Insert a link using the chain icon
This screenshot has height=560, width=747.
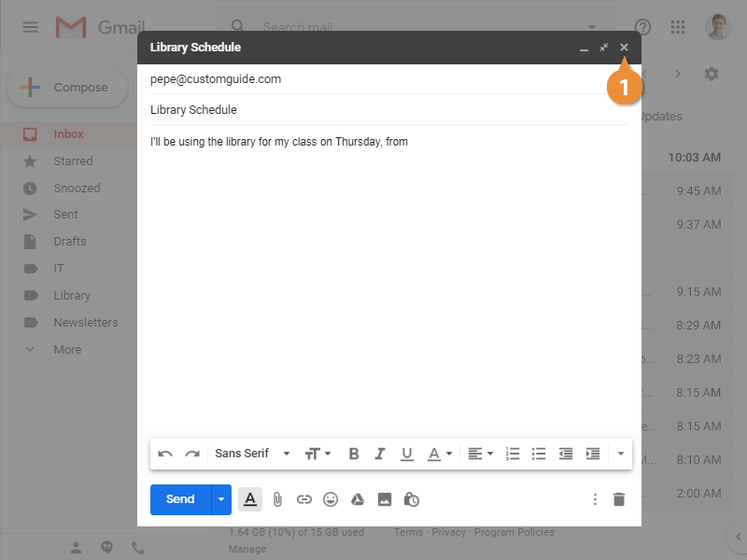(x=303, y=499)
